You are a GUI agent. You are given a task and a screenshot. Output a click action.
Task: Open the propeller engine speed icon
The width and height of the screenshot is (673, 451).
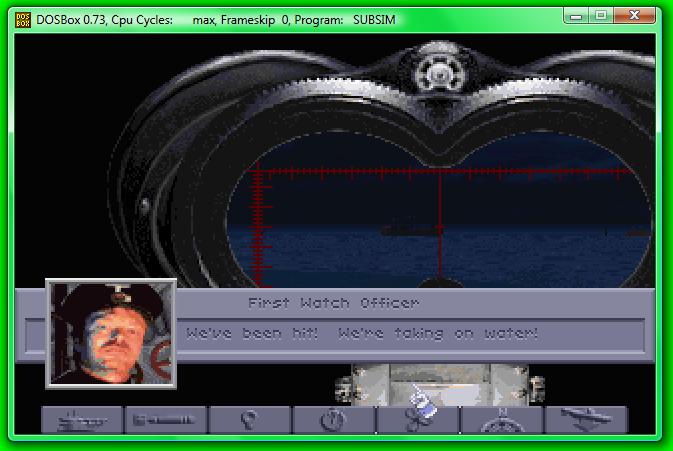click(418, 420)
